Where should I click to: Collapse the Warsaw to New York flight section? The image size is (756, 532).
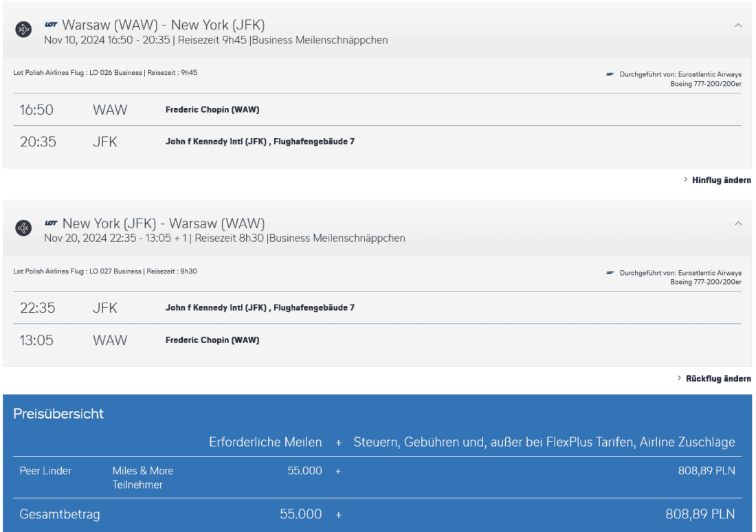(x=738, y=25)
